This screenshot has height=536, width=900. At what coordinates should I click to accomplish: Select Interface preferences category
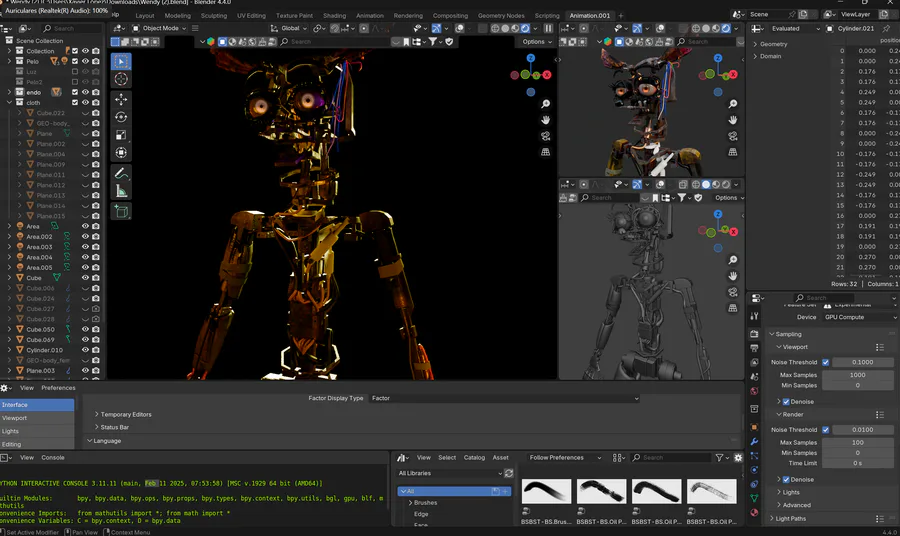pyautogui.click(x=37, y=405)
